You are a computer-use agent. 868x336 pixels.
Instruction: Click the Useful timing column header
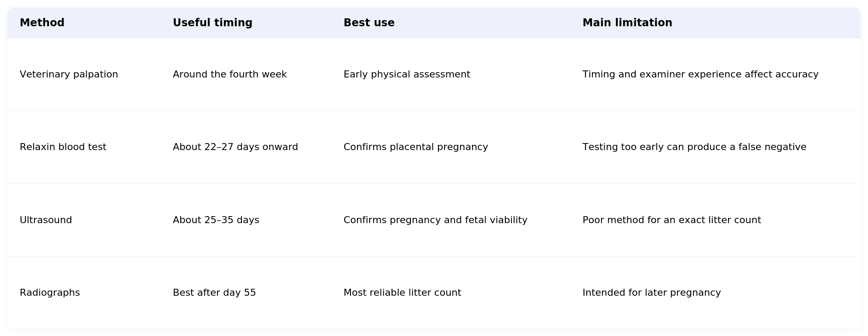(213, 23)
